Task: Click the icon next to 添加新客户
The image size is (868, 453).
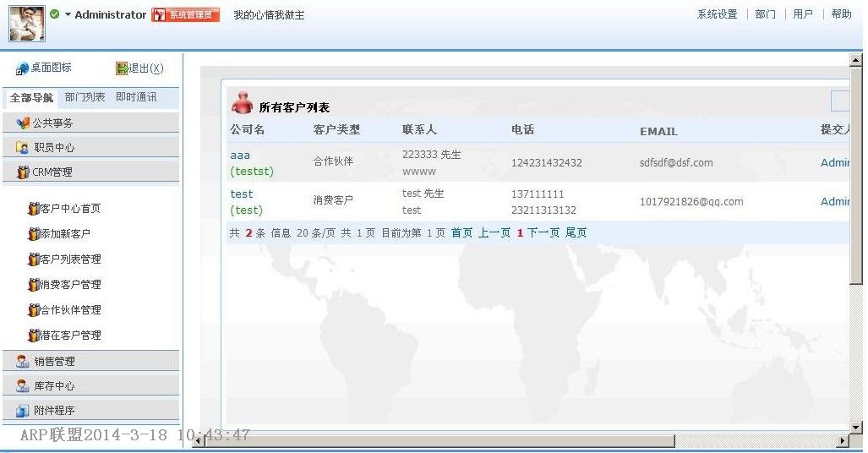Action: click(33, 234)
